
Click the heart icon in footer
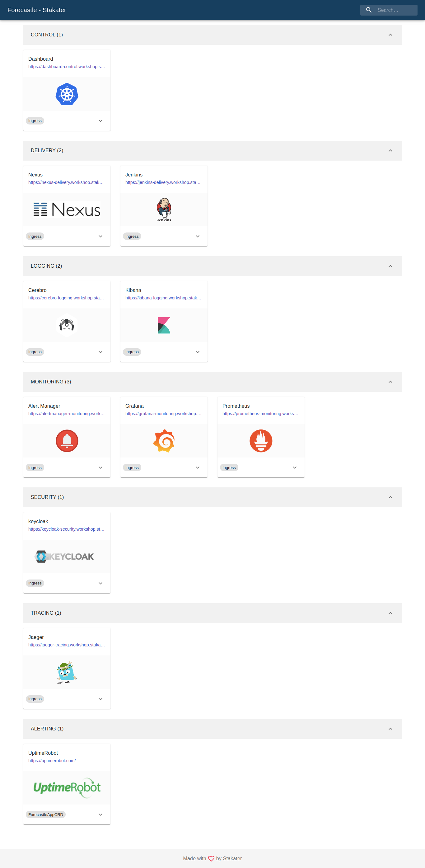[x=211, y=858]
